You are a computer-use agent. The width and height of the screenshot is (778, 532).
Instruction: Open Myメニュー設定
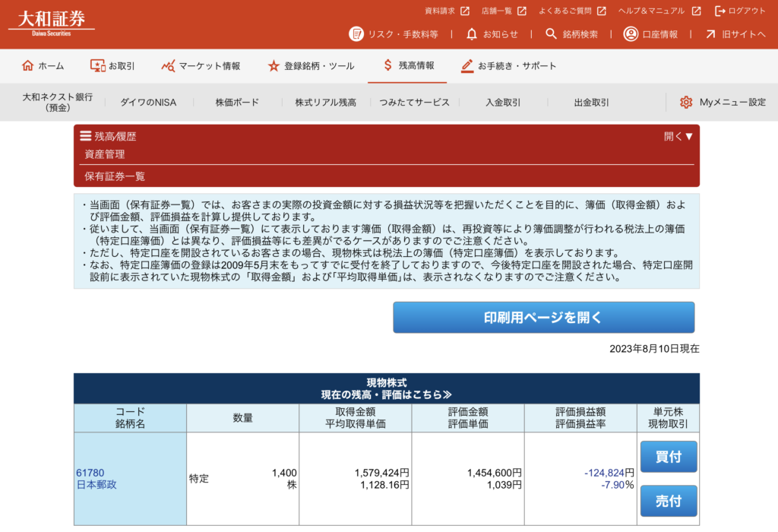[723, 103]
